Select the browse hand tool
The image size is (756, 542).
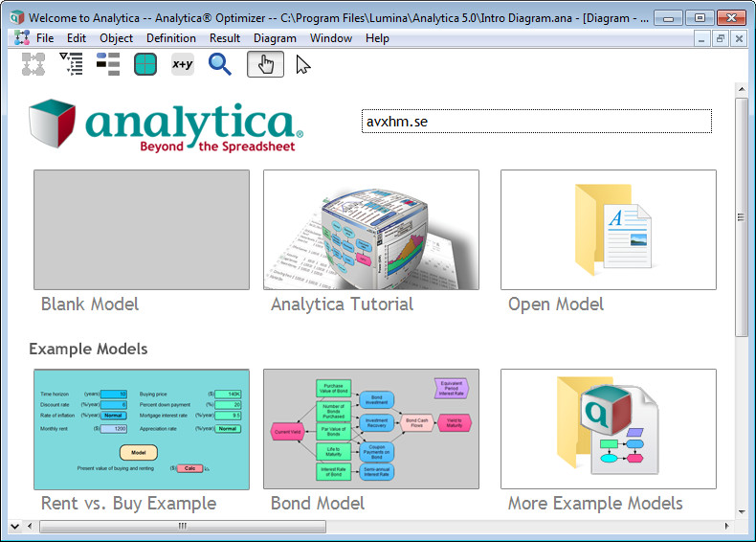tap(265, 64)
